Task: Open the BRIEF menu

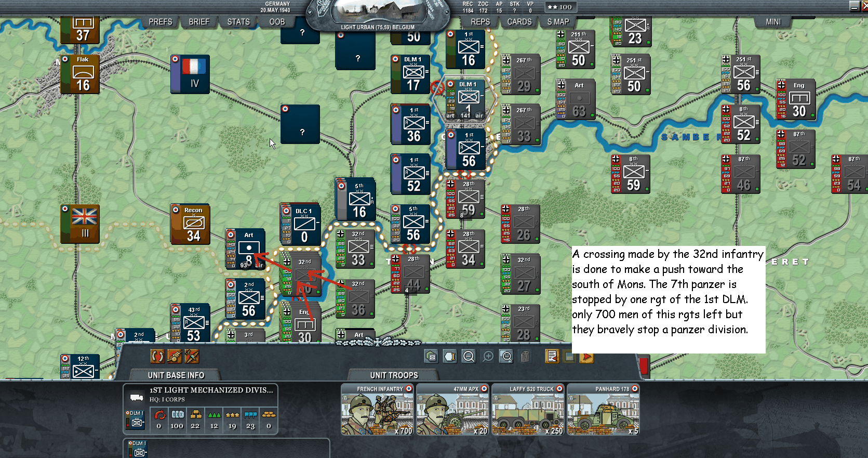Action: coord(199,22)
